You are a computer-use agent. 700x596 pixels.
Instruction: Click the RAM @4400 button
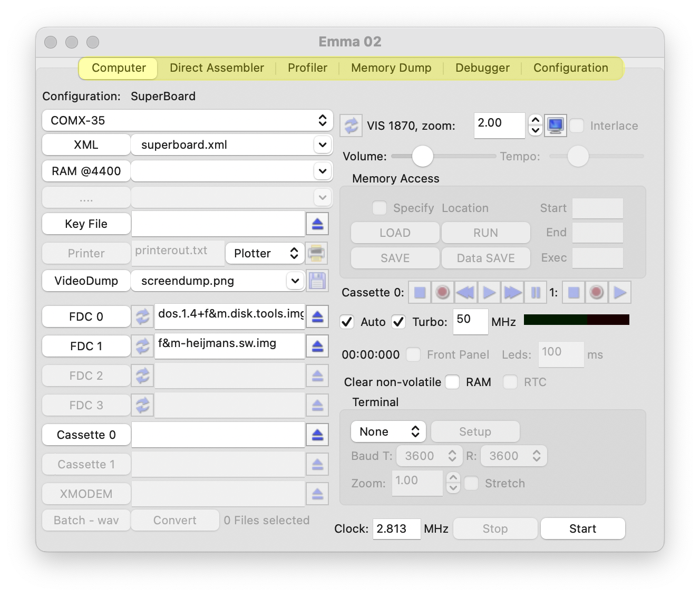(86, 171)
